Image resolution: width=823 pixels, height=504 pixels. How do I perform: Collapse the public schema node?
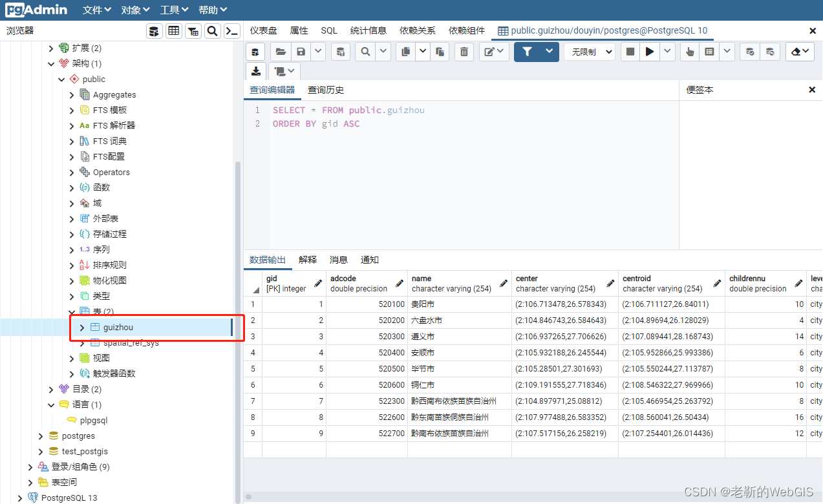coord(61,79)
